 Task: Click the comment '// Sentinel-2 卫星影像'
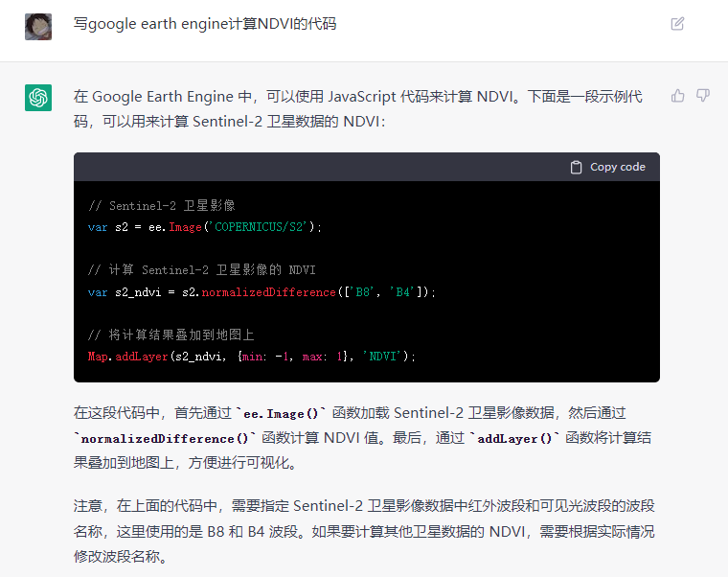[x=161, y=205]
